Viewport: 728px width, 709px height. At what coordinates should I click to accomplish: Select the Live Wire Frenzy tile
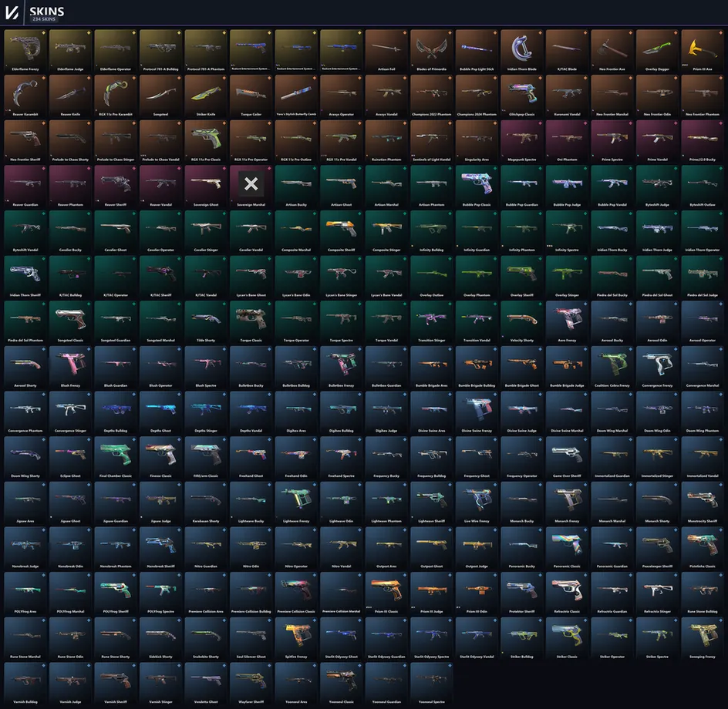477,503
